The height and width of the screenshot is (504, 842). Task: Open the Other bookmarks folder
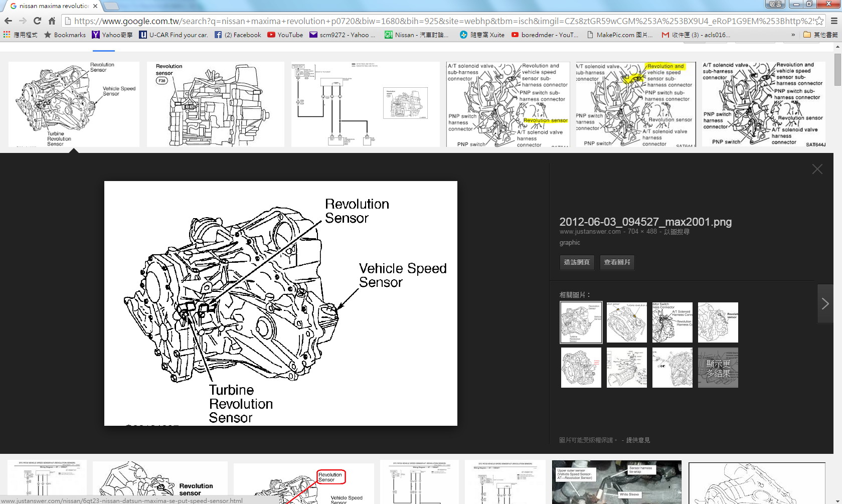821,35
